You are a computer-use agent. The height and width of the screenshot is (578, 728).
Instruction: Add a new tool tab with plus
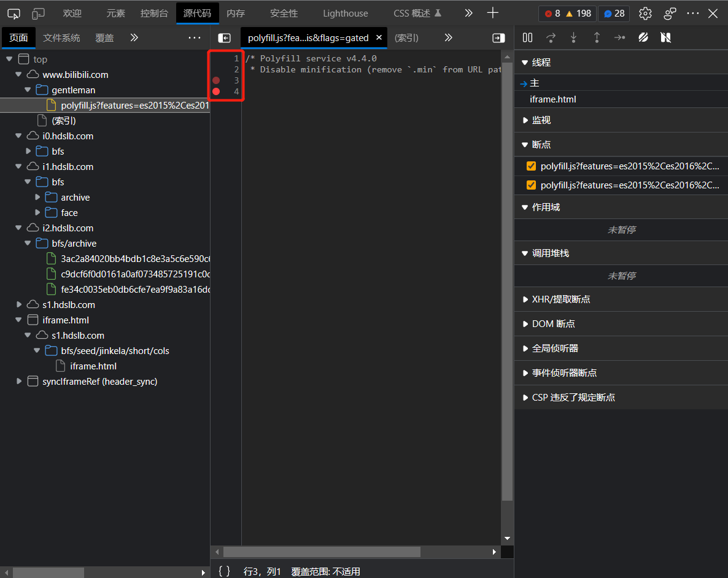493,13
